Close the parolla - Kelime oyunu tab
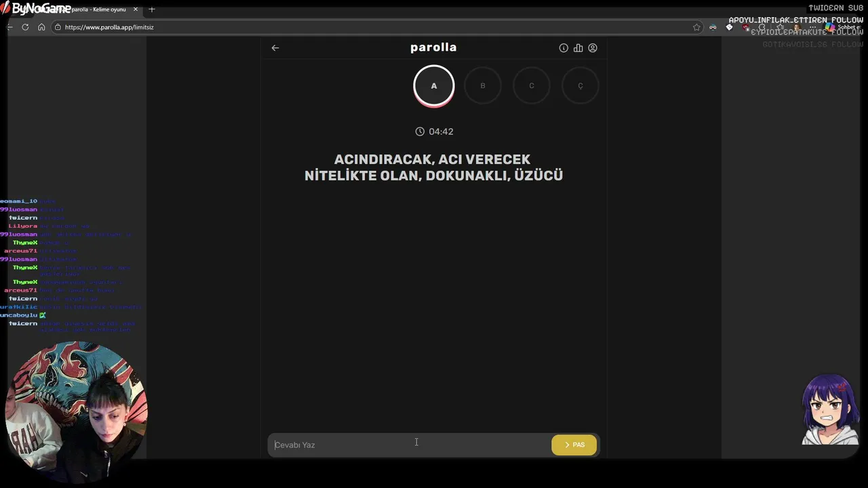The height and width of the screenshot is (488, 868). click(x=136, y=9)
